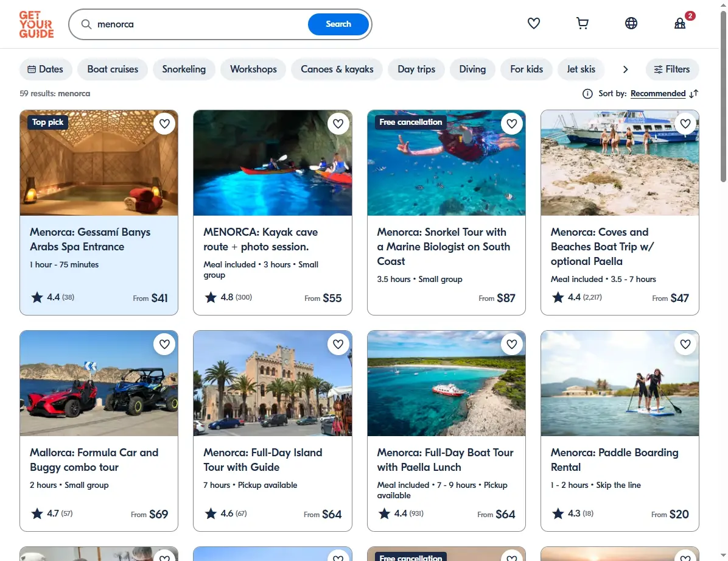This screenshot has width=728, height=561.
Task: Favorite the Coves and Beaches Boat Trip card
Action: pyautogui.click(x=685, y=124)
